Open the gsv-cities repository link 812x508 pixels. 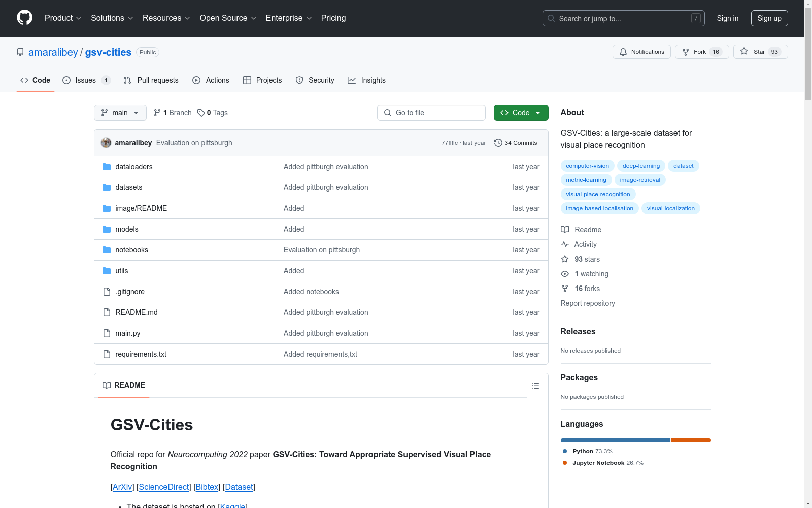pos(108,52)
